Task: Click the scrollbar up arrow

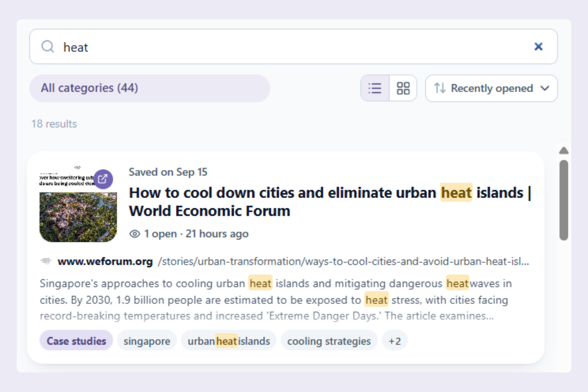Action: pos(564,150)
